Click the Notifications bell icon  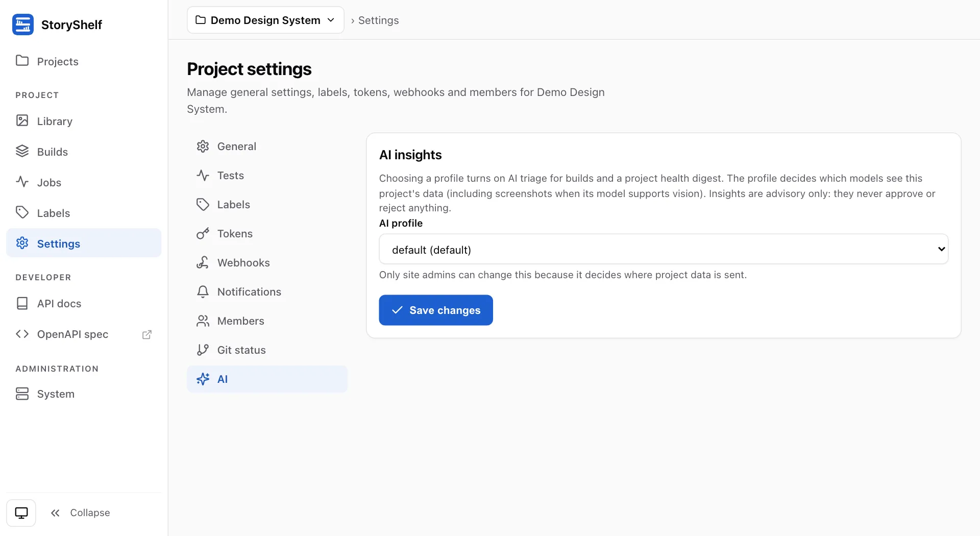tap(203, 291)
